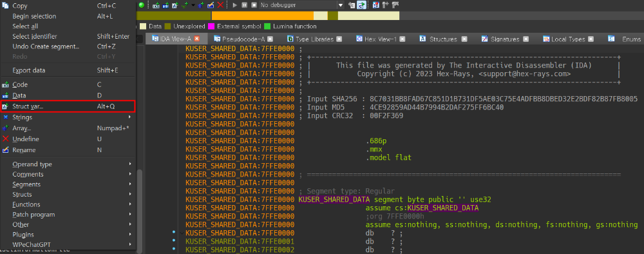
Task: Click the Data legend color swatch
Action: (x=143, y=26)
